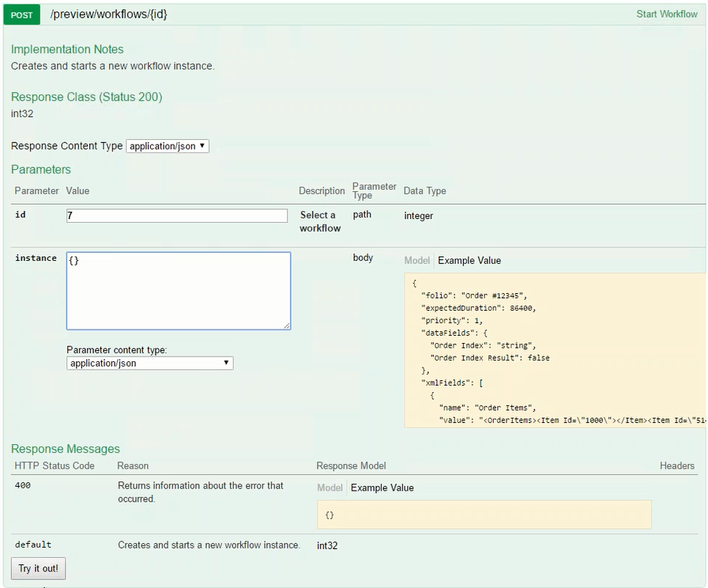708x588 pixels.
Task: Focus the instance body text area
Action: tap(179, 290)
